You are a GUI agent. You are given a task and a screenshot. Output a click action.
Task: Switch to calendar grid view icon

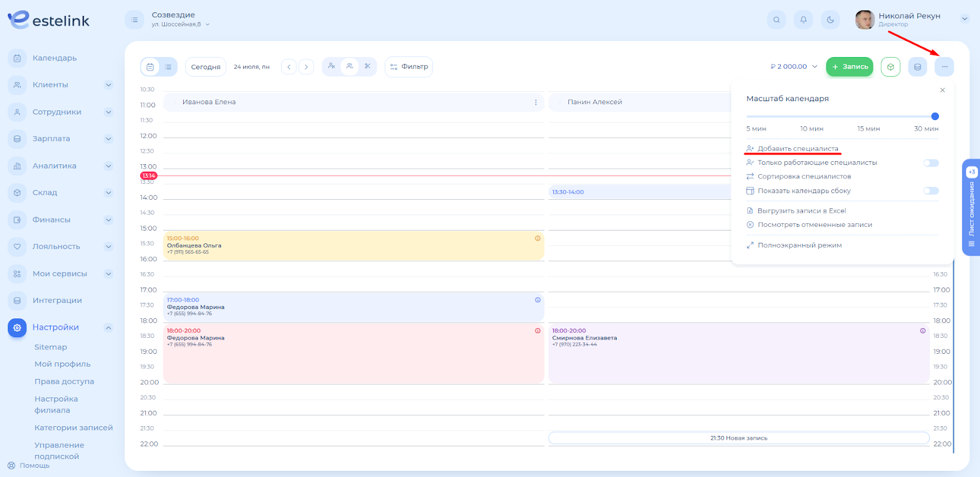click(150, 67)
